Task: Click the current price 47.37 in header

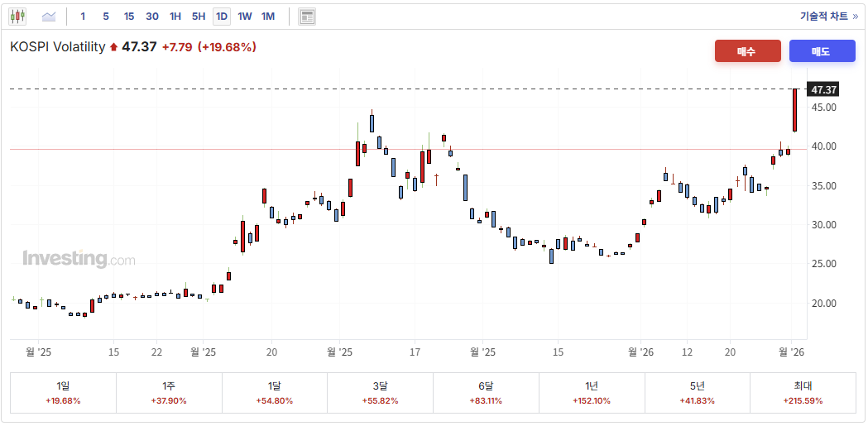Action: (139, 47)
